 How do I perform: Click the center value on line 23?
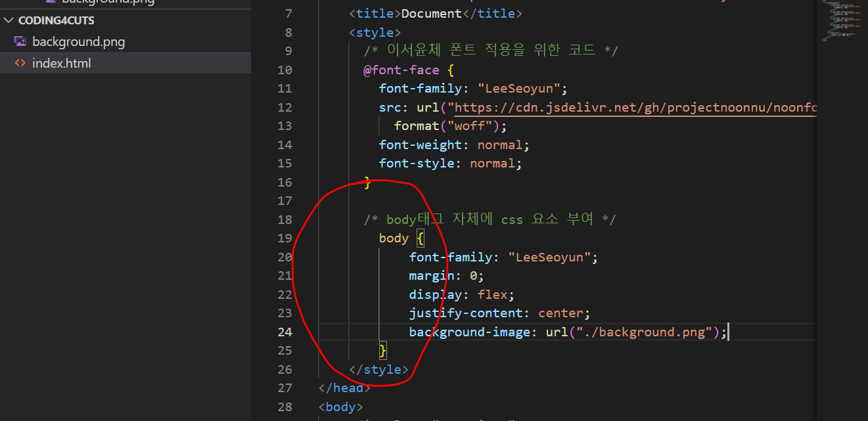pyautogui.click(x=560, y=313)
